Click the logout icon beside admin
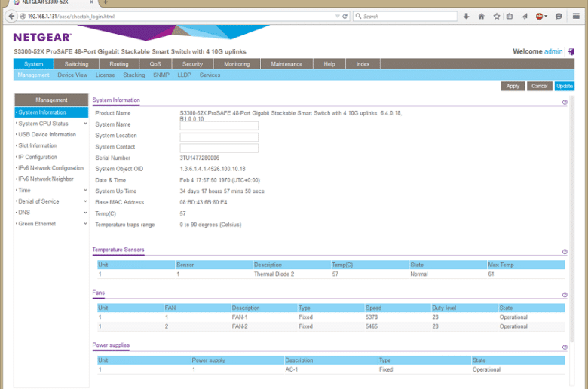 [571, 51]
